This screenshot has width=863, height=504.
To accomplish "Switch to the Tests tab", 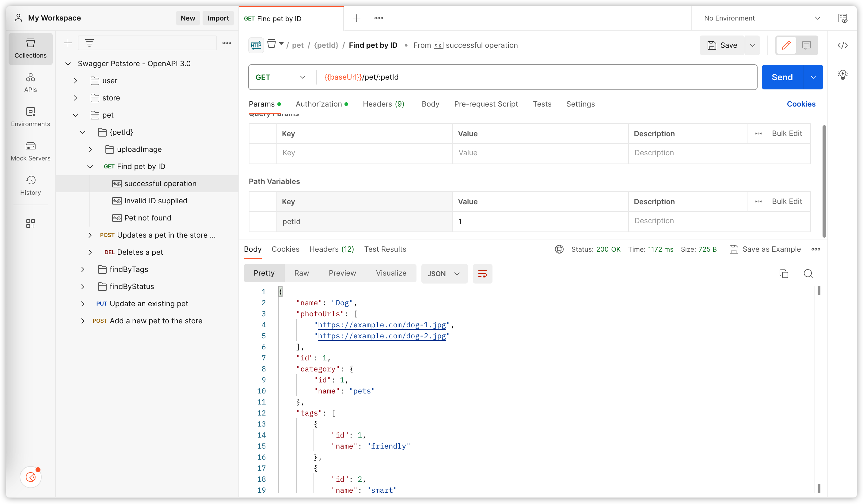I will pos(542,104).
